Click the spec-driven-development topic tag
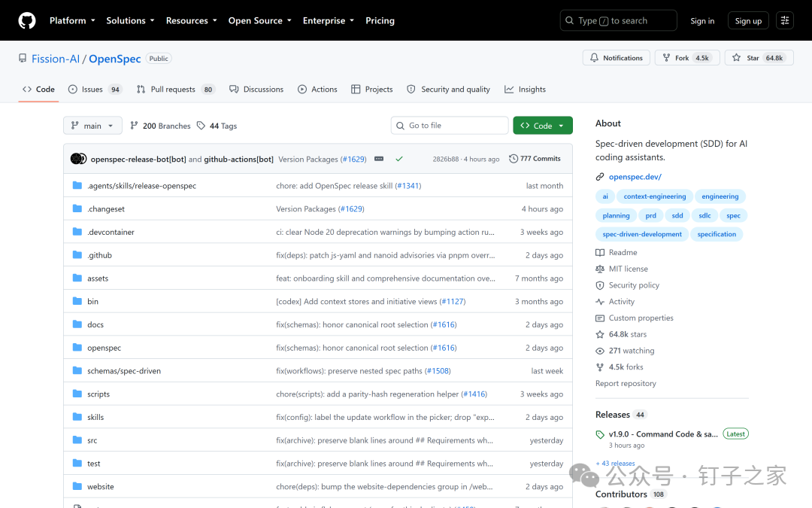This screenshot has width=812, height=508. (x=641, y=234)
